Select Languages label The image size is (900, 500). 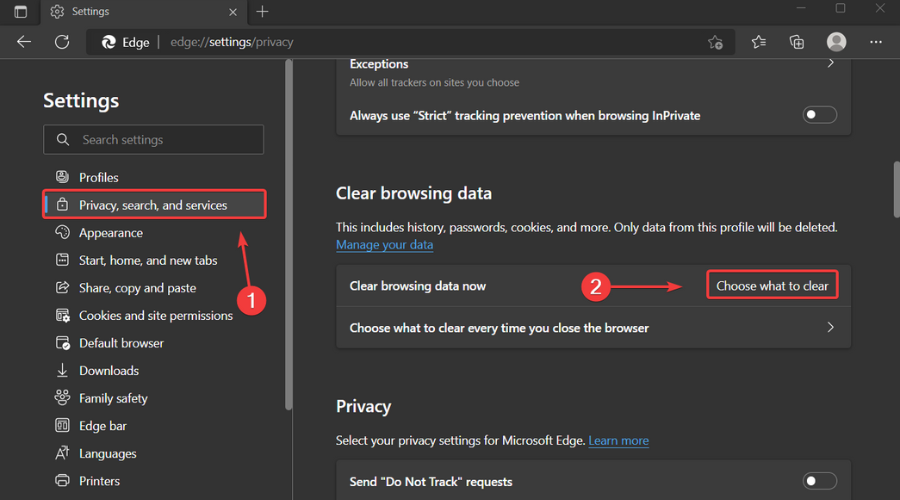coord(107,454)
